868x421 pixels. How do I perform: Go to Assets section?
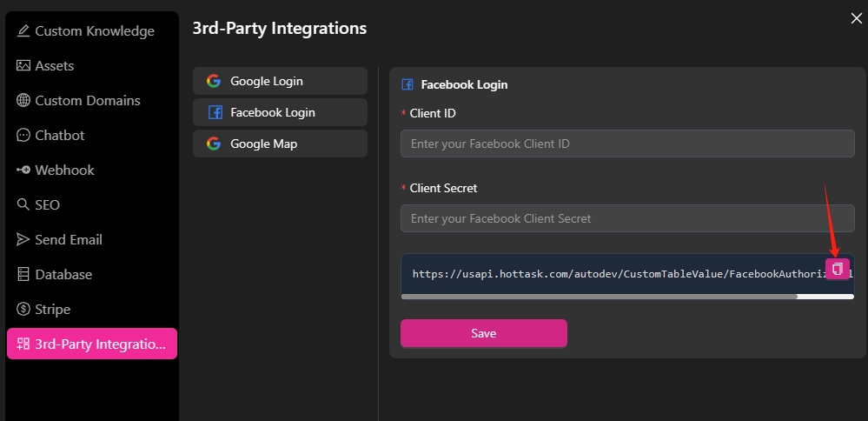click(x=92, y=66)
